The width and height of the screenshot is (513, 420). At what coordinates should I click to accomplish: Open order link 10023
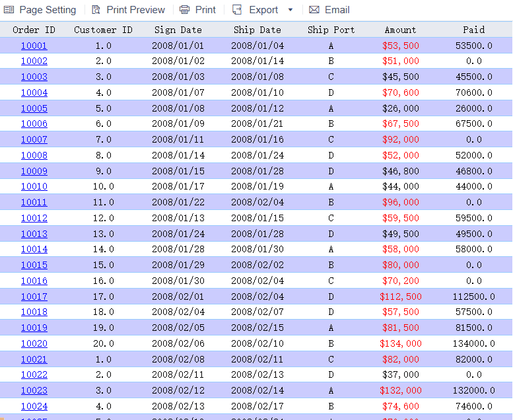[34, 390]
